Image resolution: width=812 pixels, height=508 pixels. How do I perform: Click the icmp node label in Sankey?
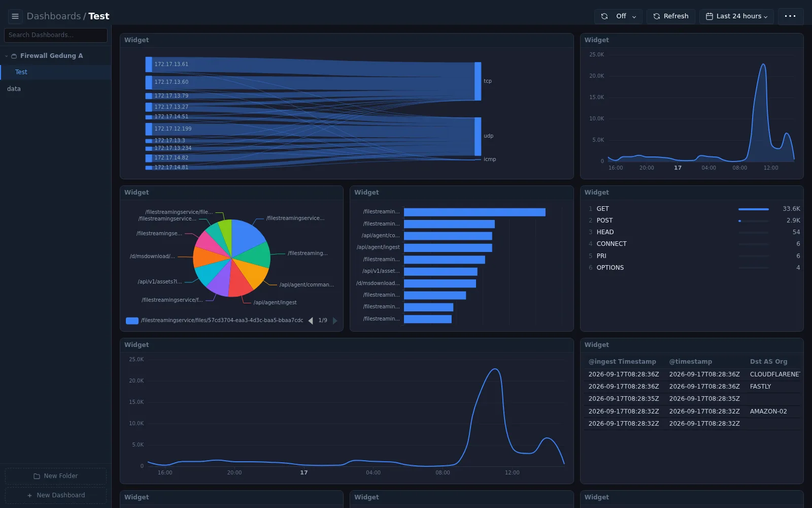(x=490, y=160)
